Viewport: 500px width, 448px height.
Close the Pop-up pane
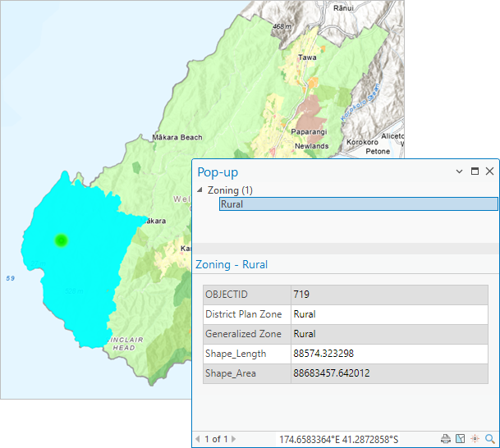489,171
